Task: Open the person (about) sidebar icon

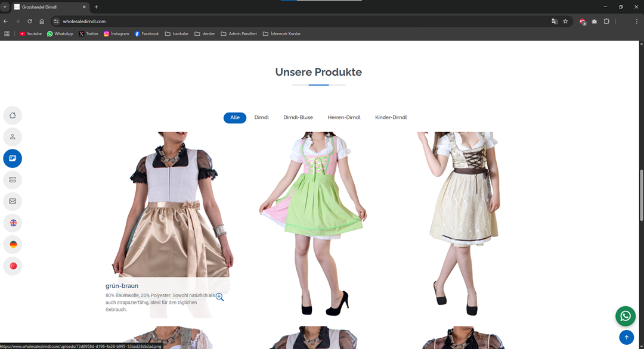Action: coord(13,137)
